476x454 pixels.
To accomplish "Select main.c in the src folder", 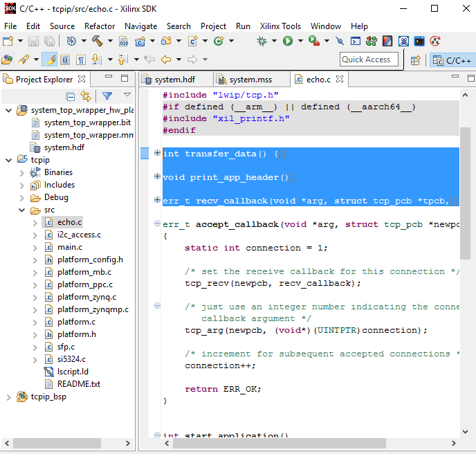I will [x=69, y=247].
